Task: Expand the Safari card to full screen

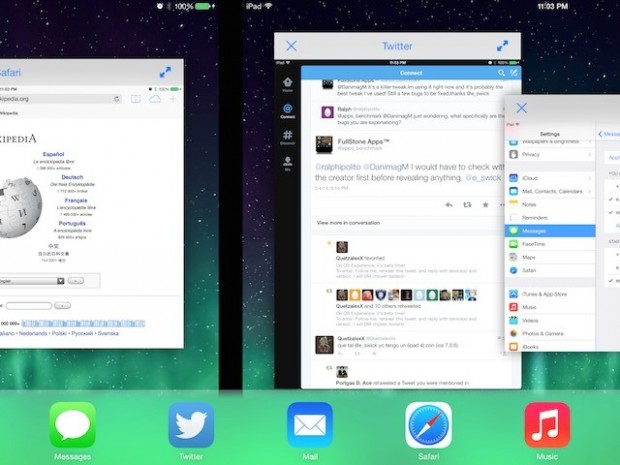Action: coord(166,72)
